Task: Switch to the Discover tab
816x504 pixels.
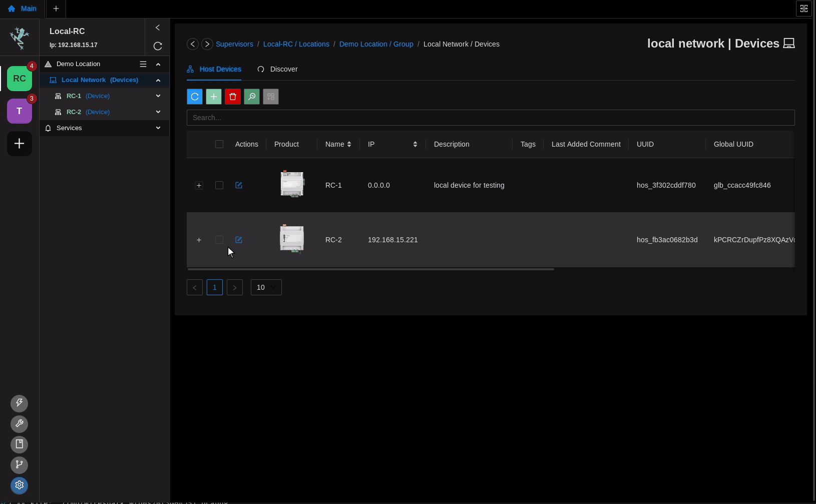Action: tap(278, 69)
